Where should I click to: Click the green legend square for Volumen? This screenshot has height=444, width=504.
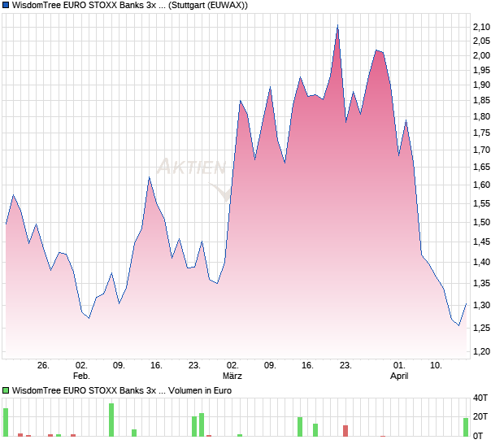(6, 390)
